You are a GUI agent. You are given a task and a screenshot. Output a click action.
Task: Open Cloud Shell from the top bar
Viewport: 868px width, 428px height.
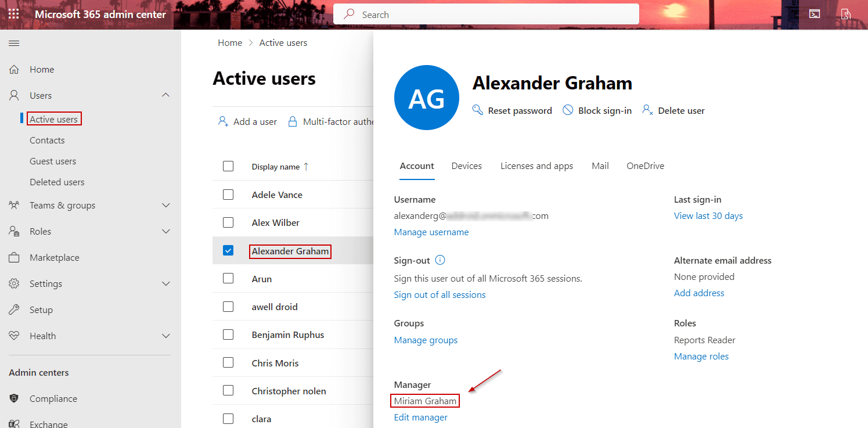pyautogui.click(x=815, y=13)
